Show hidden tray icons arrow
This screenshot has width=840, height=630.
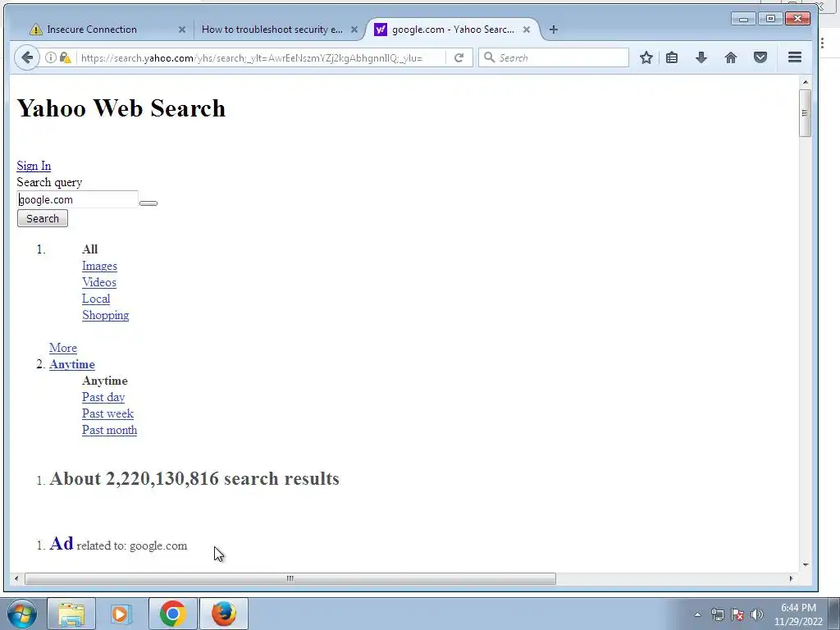click(x=697, y=614)
